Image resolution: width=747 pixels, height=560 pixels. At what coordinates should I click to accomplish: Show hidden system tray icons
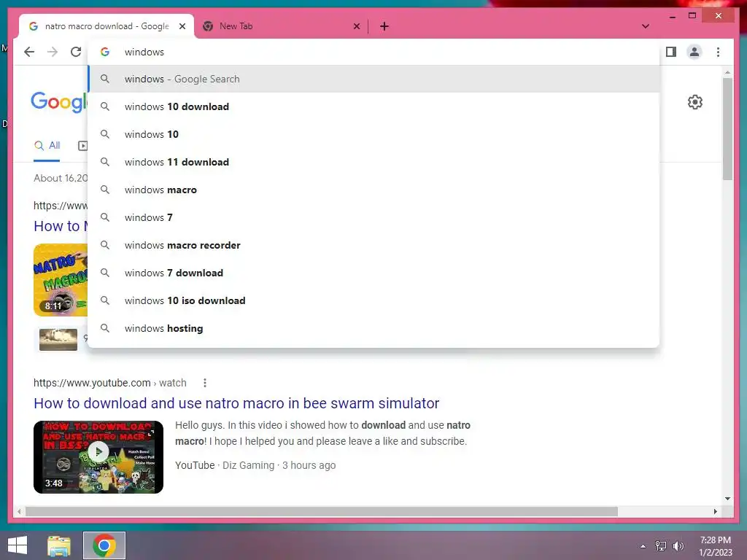pos(643,546)
